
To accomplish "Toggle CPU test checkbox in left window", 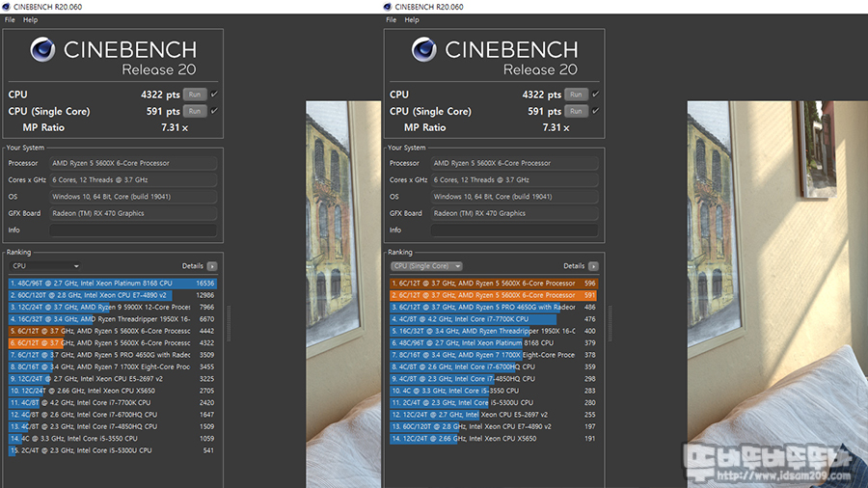I will tap(214, 95).
